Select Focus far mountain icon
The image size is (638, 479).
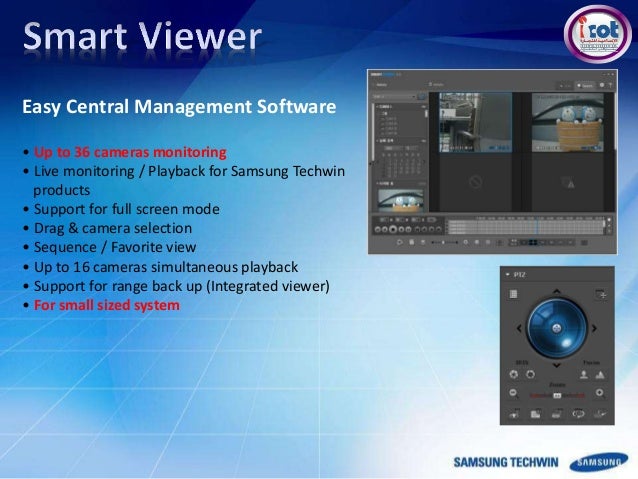600,375
